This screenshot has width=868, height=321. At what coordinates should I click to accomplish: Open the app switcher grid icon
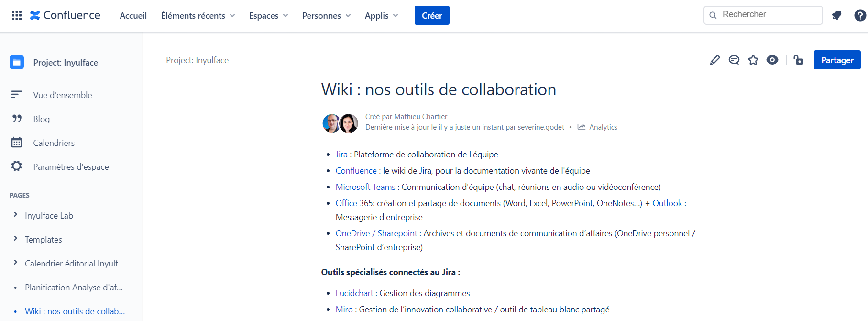point(17,15)
